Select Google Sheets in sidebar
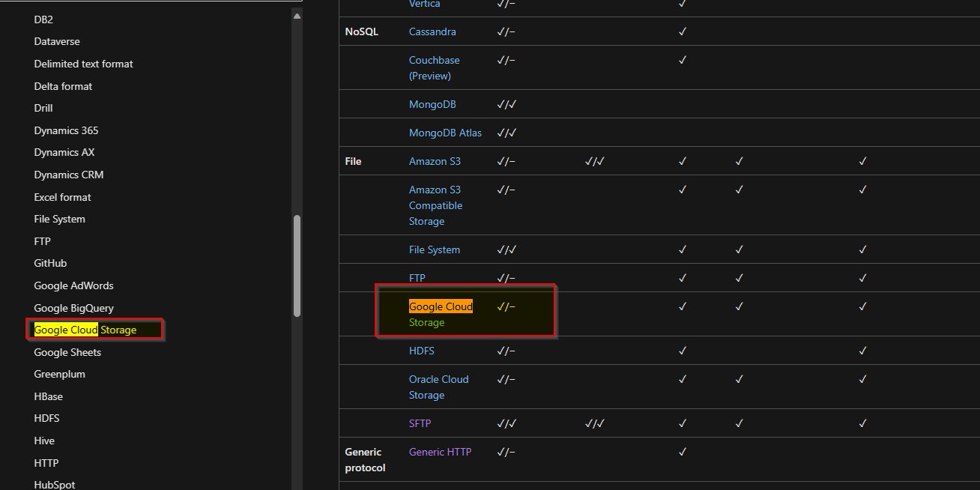Image resolution: width=980 pixels, height=490 pixels. click(67, 352)
